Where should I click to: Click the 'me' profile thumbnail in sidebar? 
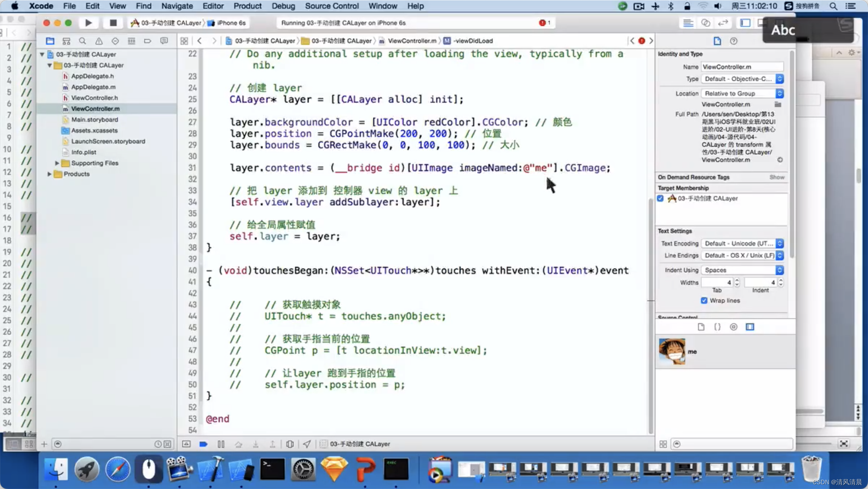pyautogui.click(x=672, y=350)
